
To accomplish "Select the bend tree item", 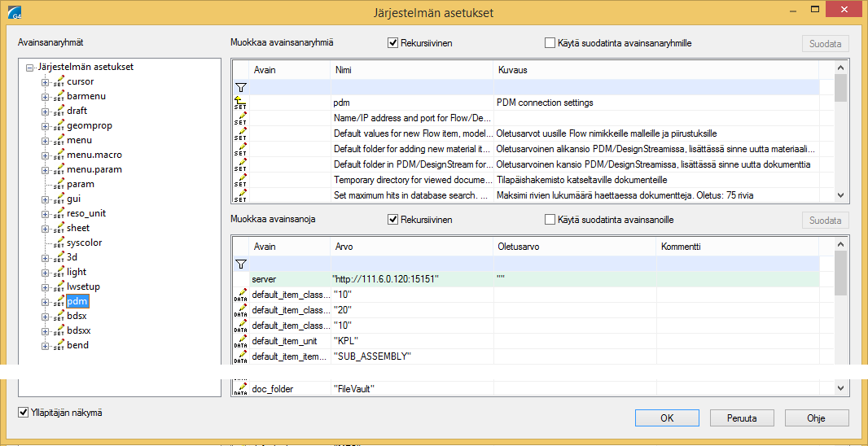I will coord(78,346).
